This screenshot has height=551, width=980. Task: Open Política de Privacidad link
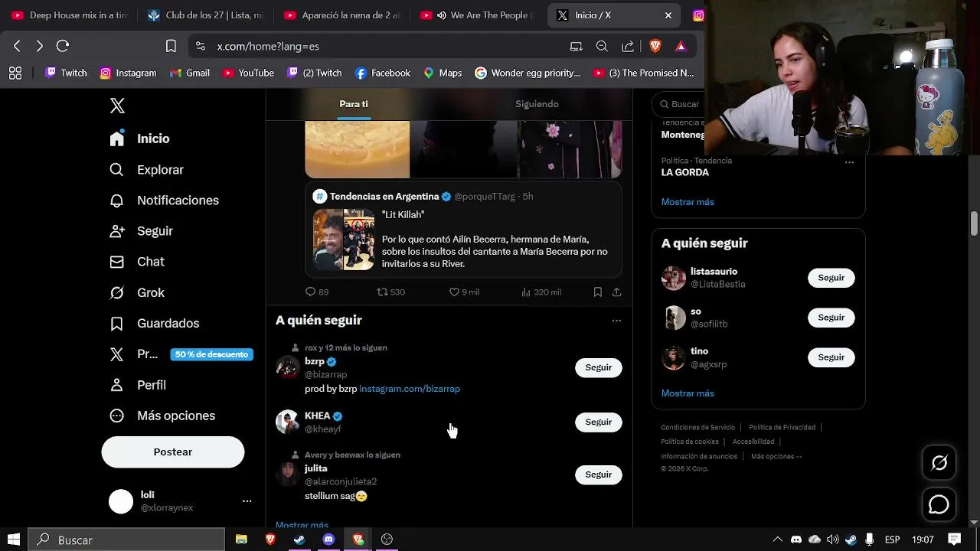pyautogui.click(x=782, y=427)
